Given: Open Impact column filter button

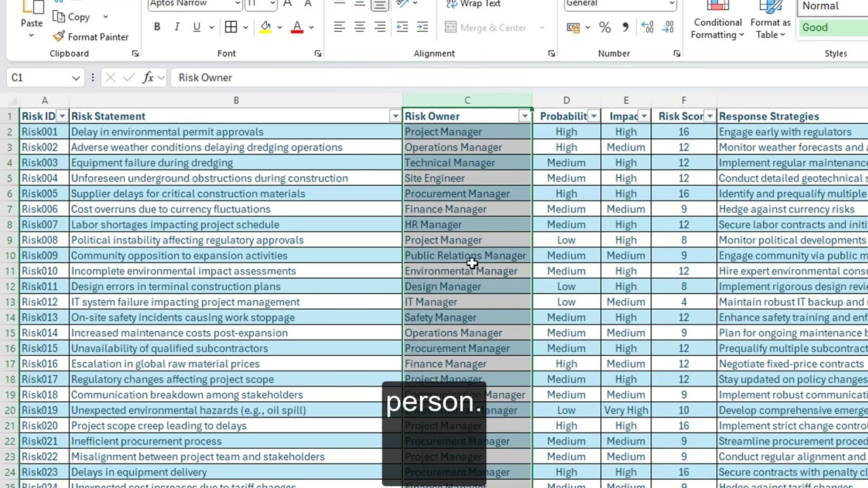Looking at the screenshot, I should click(x=644, y=117).
